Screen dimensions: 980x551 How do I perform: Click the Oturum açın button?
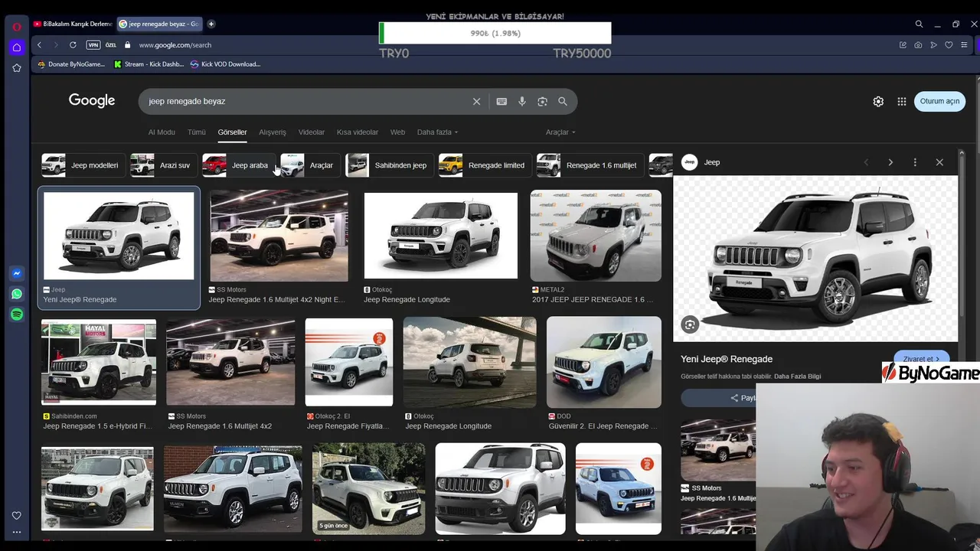(x=939, y=101)
